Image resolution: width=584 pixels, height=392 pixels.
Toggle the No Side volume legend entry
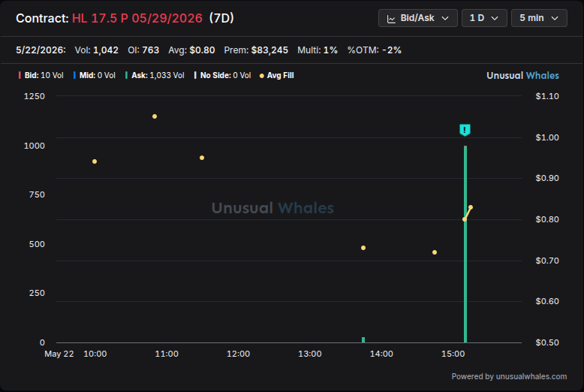coord(222,75)
